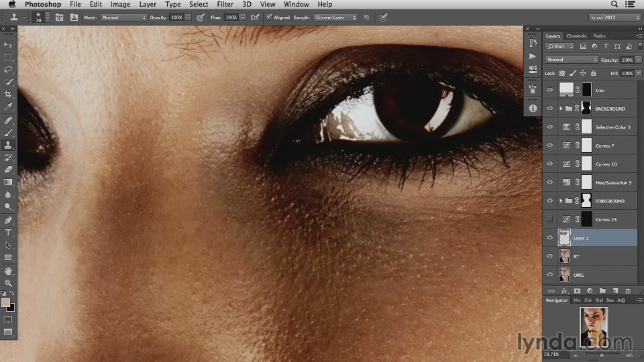Select the Lasso tool
The width and height of the screenshot is (644, 362).
pyautogui.click(x=8, y=69)
